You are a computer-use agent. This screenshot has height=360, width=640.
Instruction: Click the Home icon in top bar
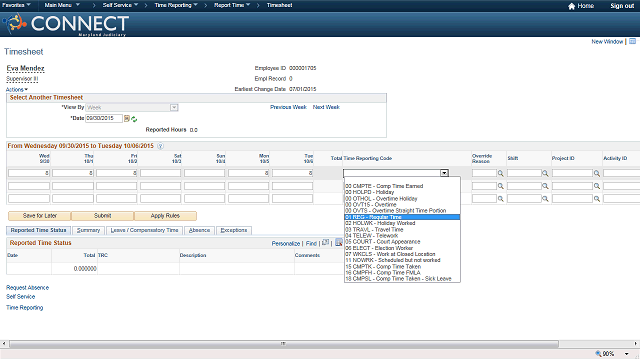(571, 6)
